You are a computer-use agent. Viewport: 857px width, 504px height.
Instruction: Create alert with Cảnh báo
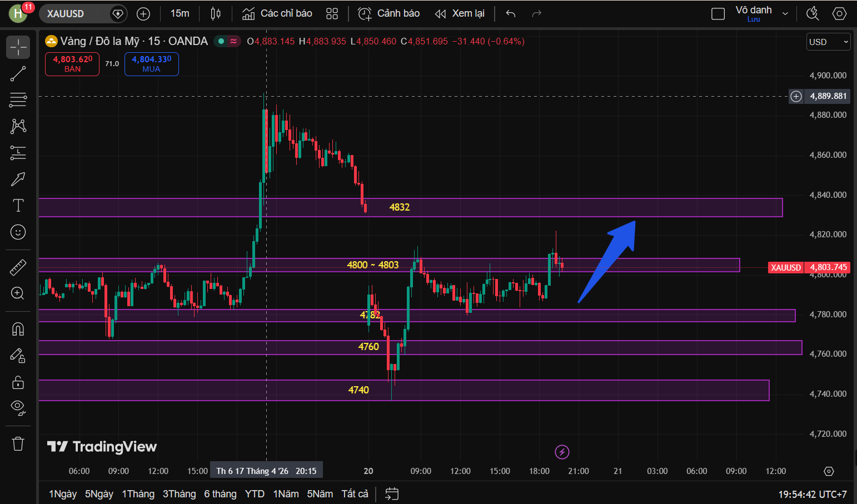388,13
